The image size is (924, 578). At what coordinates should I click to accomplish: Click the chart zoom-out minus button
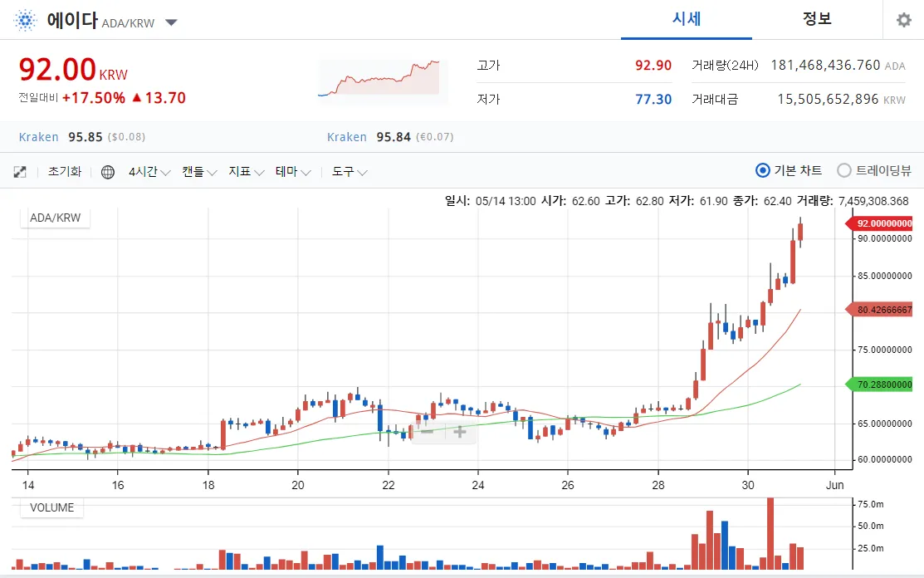click(x=428, y=432)
